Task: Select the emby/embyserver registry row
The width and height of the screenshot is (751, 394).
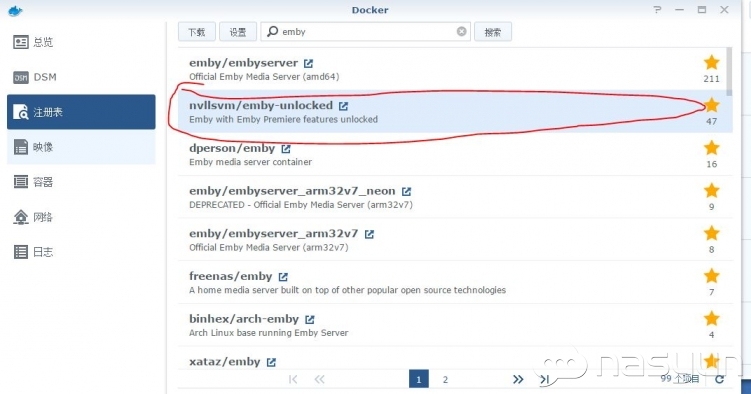Action: (x=455, y=69)
